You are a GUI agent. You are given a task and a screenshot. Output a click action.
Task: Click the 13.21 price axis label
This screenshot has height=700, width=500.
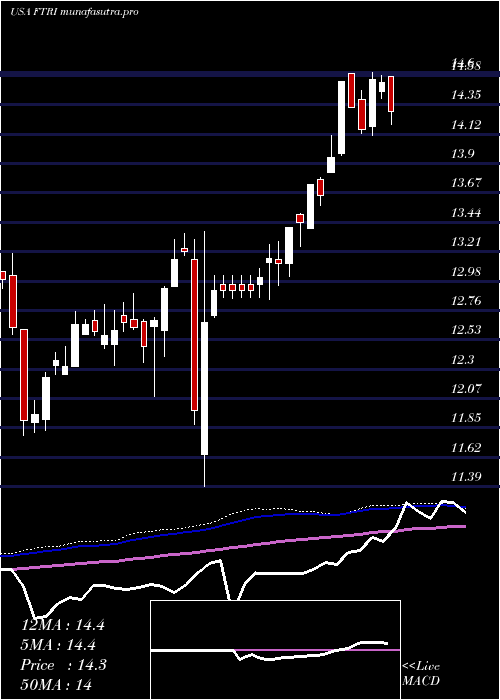click(466, 242)
